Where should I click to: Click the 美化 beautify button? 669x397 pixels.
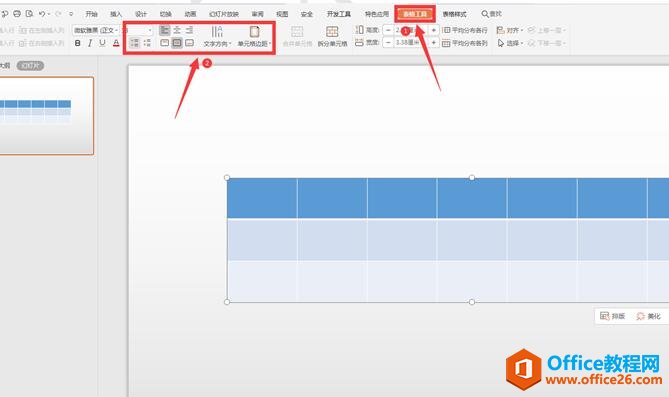(x=649, y=316)
